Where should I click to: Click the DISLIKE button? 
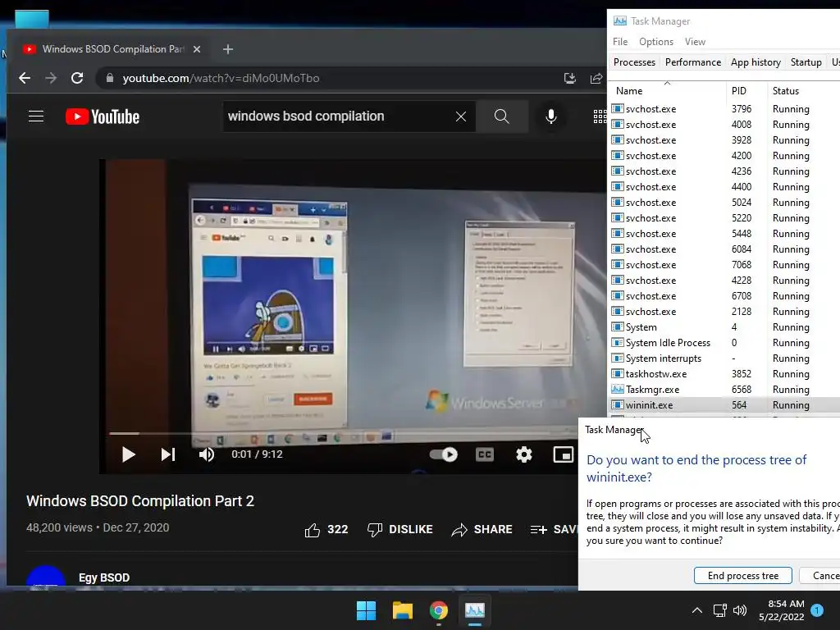[400, 530]
